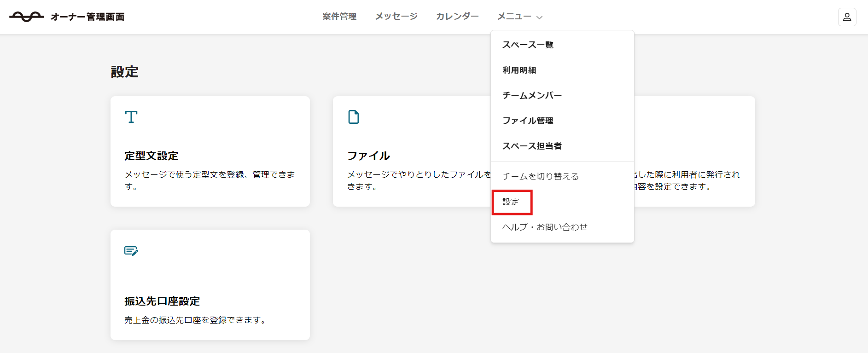Click the ファイル card heading
Viewport: 868px width, 353px height.
368,156
